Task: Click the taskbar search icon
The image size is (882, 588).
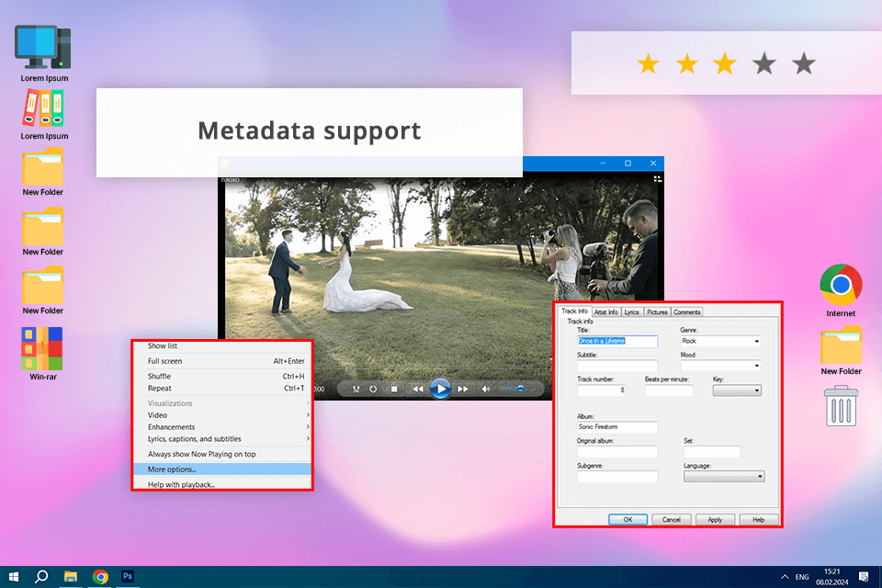Action: pos(41,577)
